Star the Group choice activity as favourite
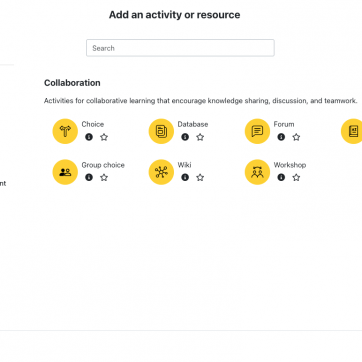Viewport: 362px width, 362px height. [x=104, y=177]
